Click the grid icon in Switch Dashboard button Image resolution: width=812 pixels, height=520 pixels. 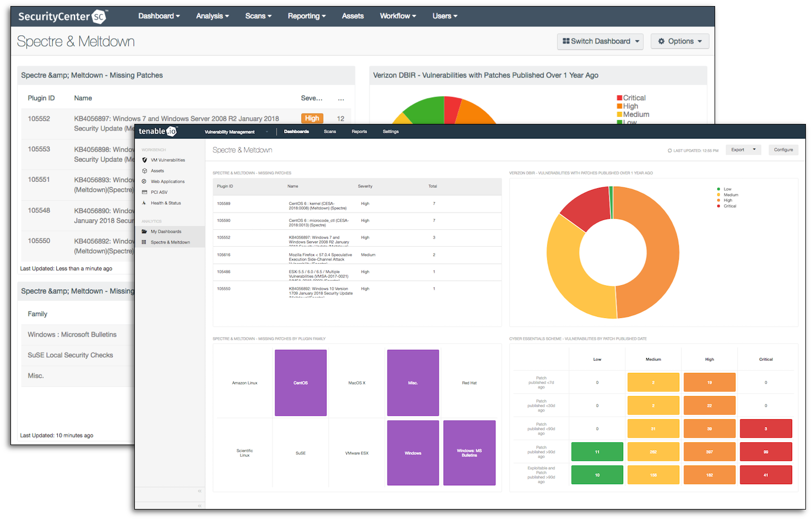click(x=566, y=41)
